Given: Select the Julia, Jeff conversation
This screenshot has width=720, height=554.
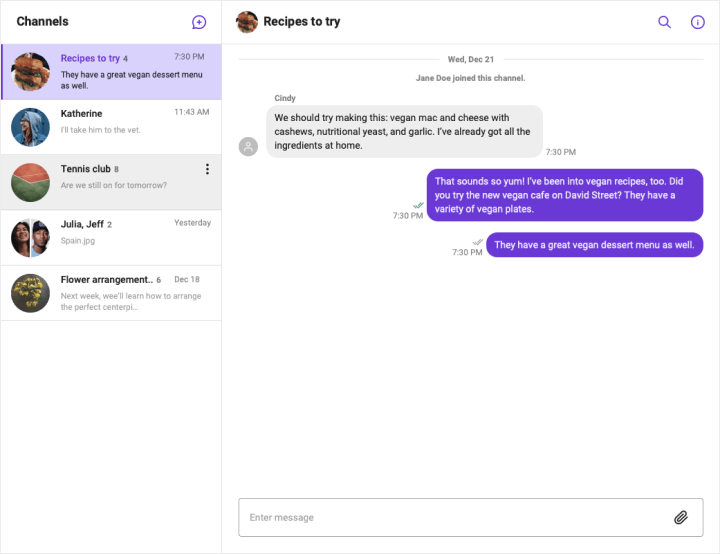Looking at the screenshot, I should click(111, 237).
